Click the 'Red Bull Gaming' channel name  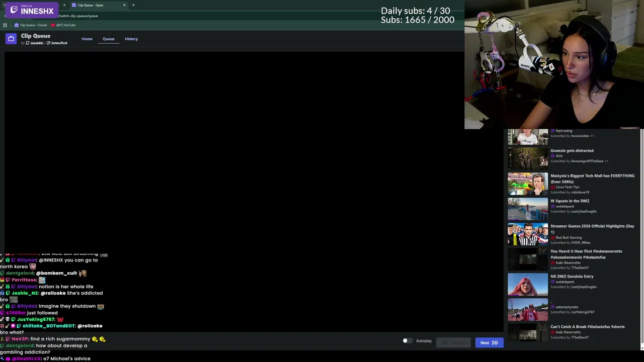569,237
